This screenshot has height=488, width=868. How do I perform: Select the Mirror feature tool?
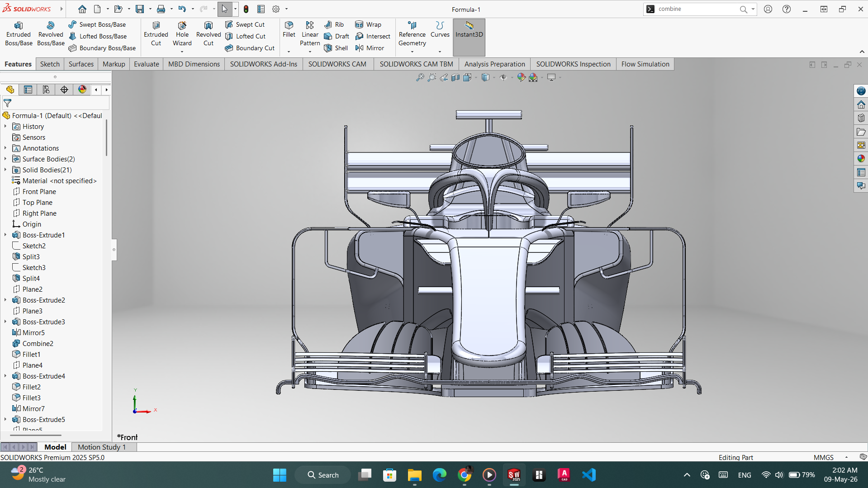[370, 48]
